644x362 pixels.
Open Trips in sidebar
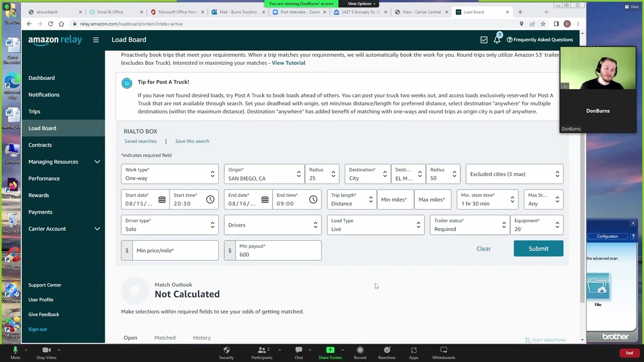coord(34,112)
